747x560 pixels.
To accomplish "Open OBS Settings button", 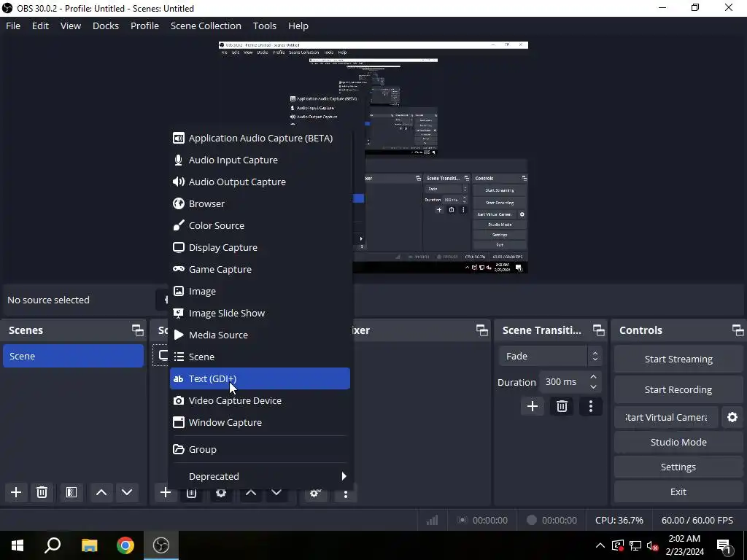I will point(678,467).
